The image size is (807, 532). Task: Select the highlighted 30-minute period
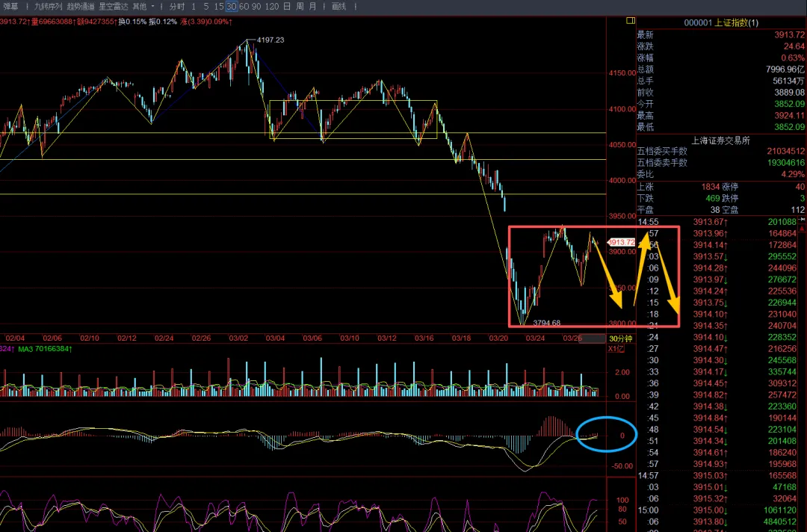pos(232,7)
